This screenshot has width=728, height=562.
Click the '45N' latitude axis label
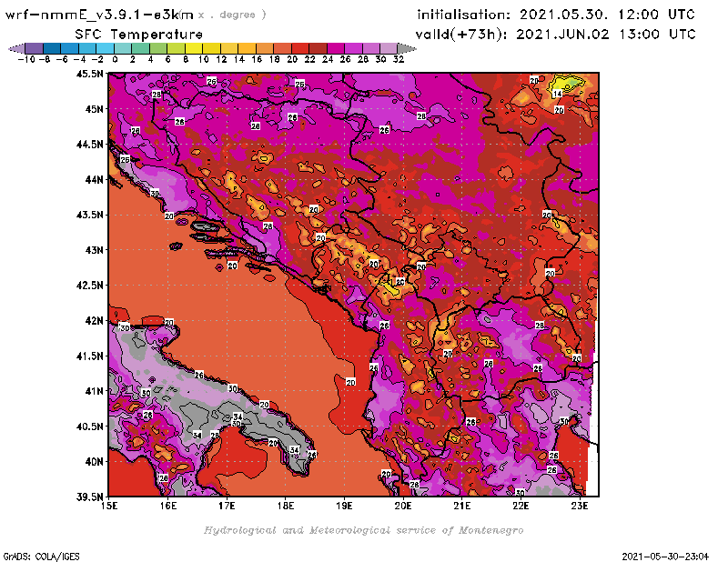tap(94, 109)
